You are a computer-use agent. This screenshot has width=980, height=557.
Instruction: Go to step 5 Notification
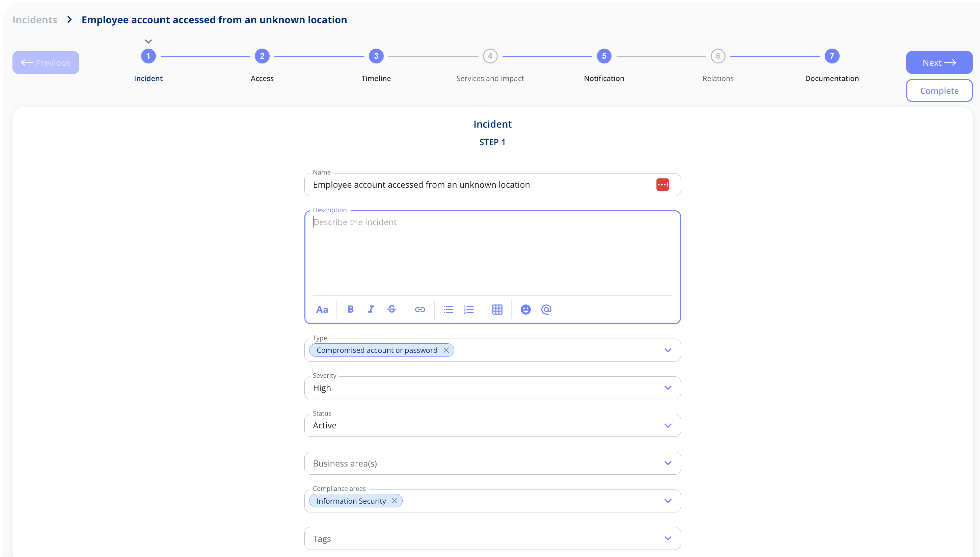(x=604, y=56)
